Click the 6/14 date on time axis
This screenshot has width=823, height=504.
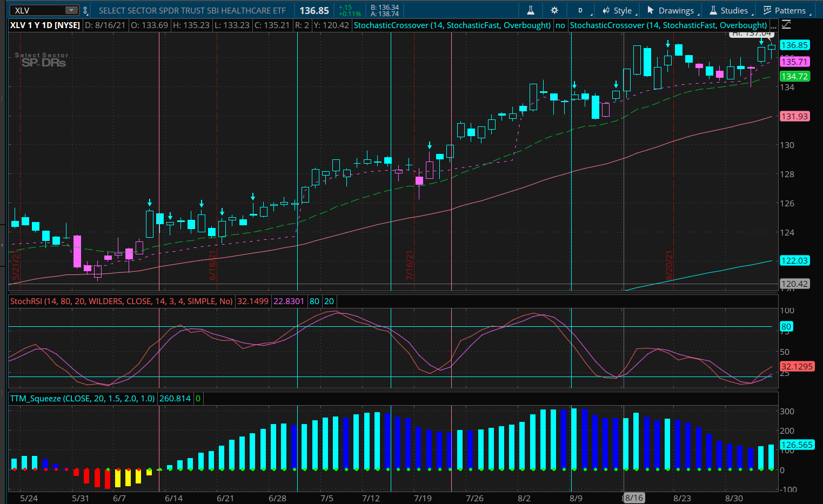tap(173, 498)
